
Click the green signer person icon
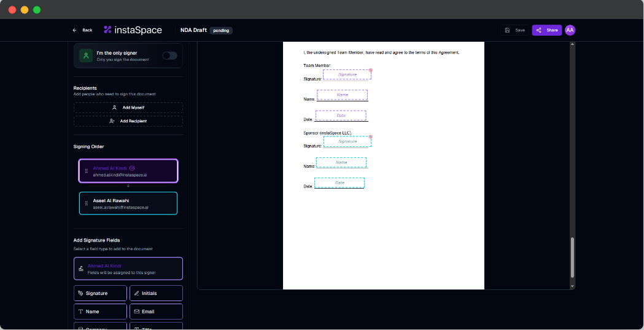pos(86,55)
